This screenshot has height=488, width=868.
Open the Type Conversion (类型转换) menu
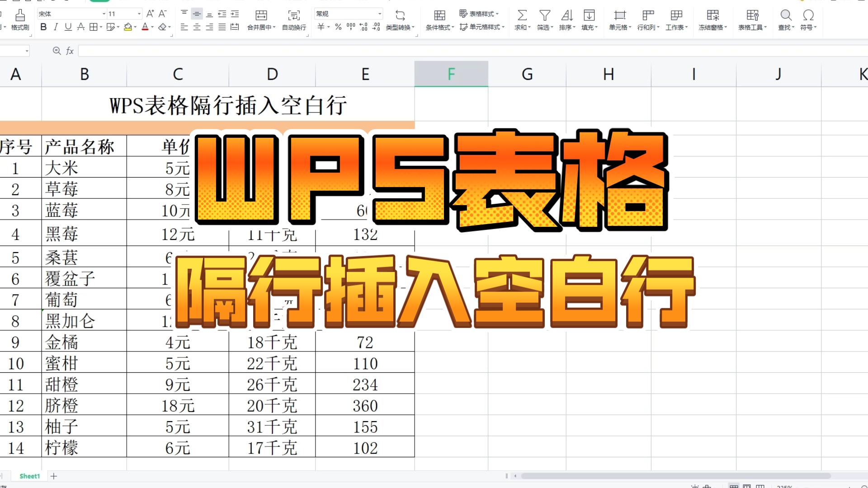400,20
